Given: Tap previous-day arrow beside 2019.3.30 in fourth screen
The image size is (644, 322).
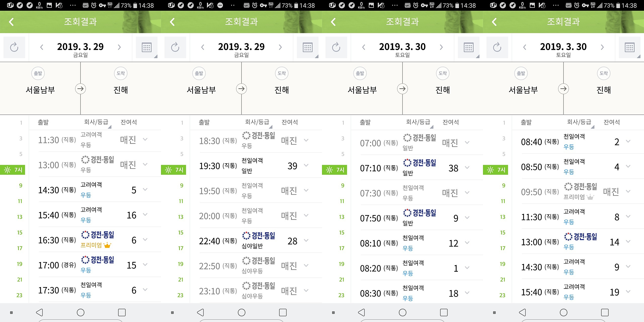Looking at the screenshot, I should pyautogui.click(x=525, y=47).
